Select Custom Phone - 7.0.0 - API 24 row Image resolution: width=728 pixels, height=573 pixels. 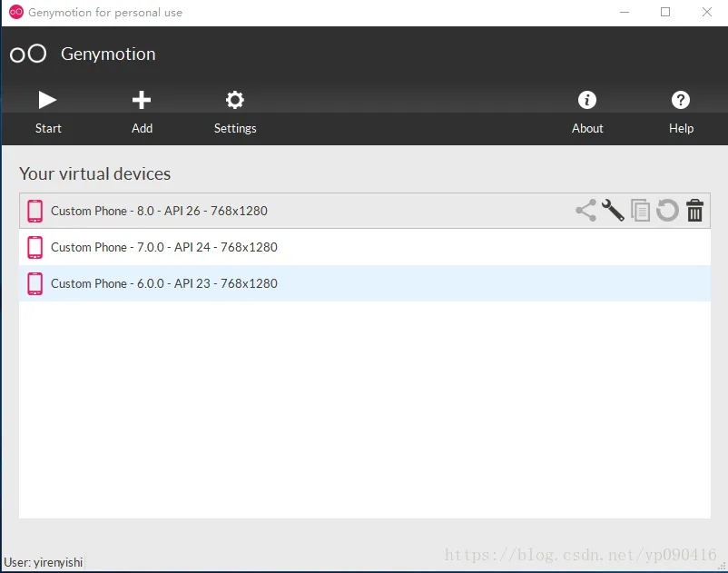coord(365,247)
